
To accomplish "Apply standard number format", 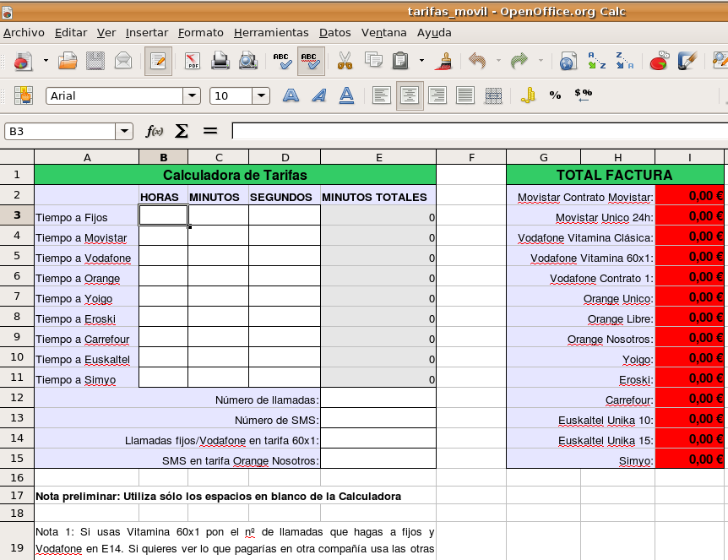I will 583,95.
